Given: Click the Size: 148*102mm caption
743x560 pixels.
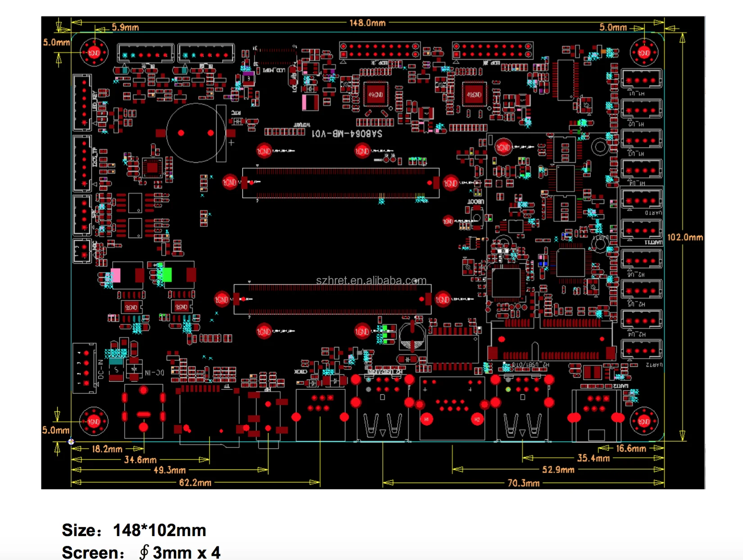Looking at the screenshot, I should coord(134,530).
